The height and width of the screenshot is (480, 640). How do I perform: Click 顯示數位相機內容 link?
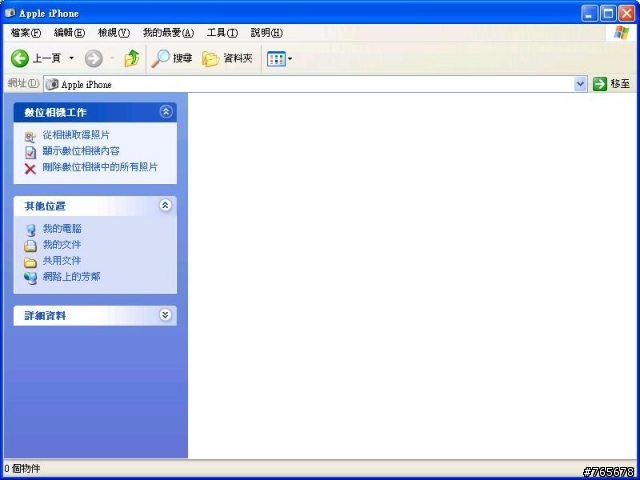point(81,151)
